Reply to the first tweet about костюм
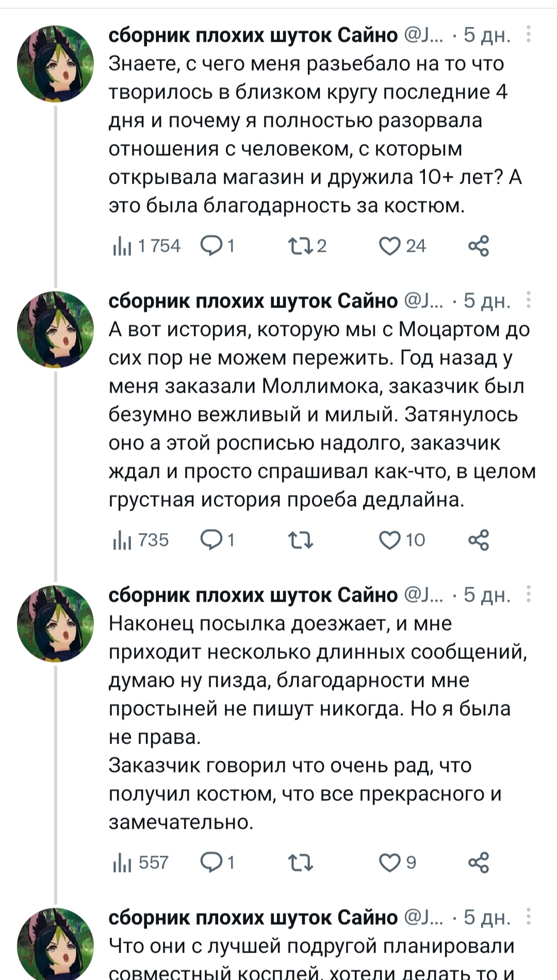Image resolution: width=557 pixels, height=980 pixels. point(211,246)
